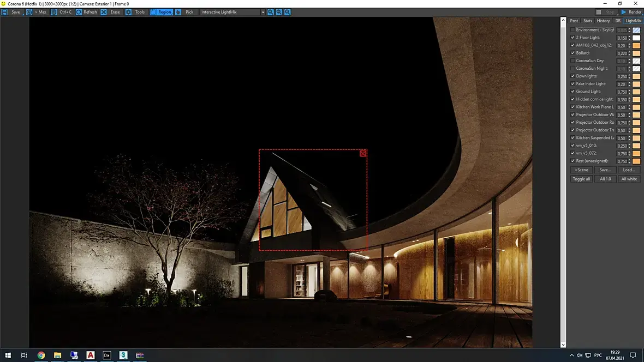This screenshot has height=362, width=644.
Task: Click the Ground Light intensity field
Action: pyautogui.click(x=622, y=92)
